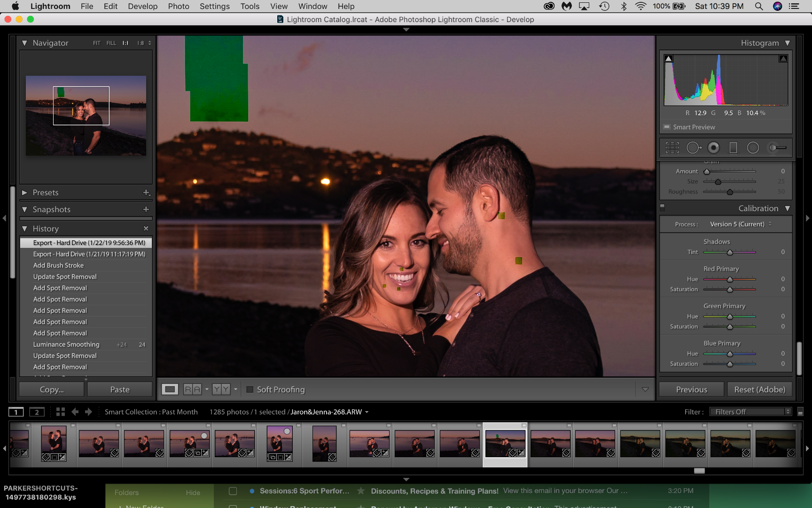Collapse the Snapshots panel
Screen dimensions: 812x508
pyautogui.click(x=24, y=209)
